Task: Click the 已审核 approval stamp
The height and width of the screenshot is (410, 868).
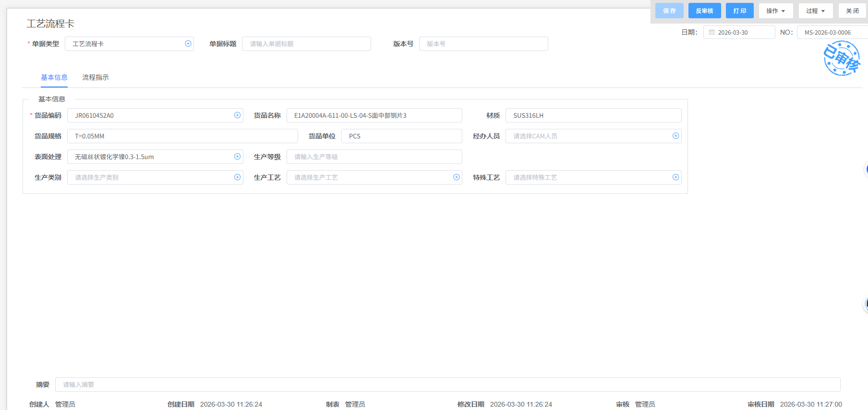Action: (x=841, y=58)
